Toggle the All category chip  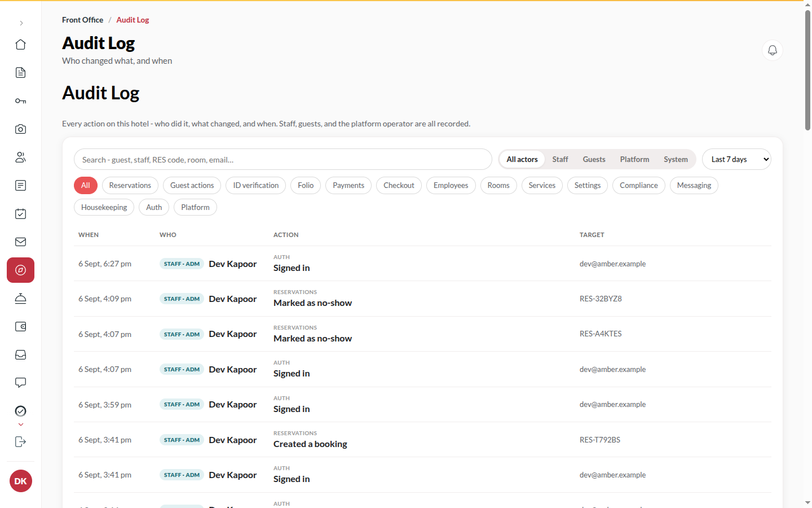pos(86,185)
